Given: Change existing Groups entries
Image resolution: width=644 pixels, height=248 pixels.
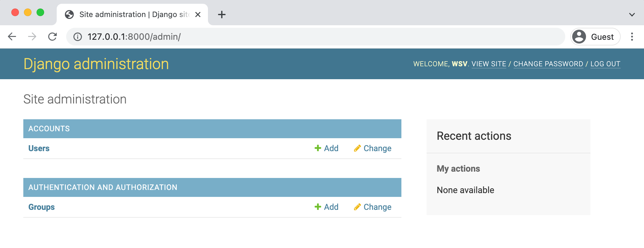Looking at the screenshot, I should pos(372,207).
